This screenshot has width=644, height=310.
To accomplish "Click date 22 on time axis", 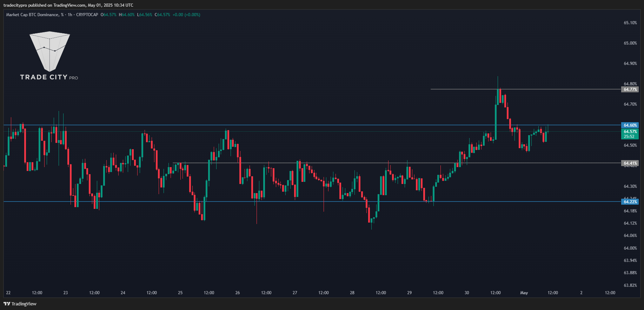I will (8, 293).
